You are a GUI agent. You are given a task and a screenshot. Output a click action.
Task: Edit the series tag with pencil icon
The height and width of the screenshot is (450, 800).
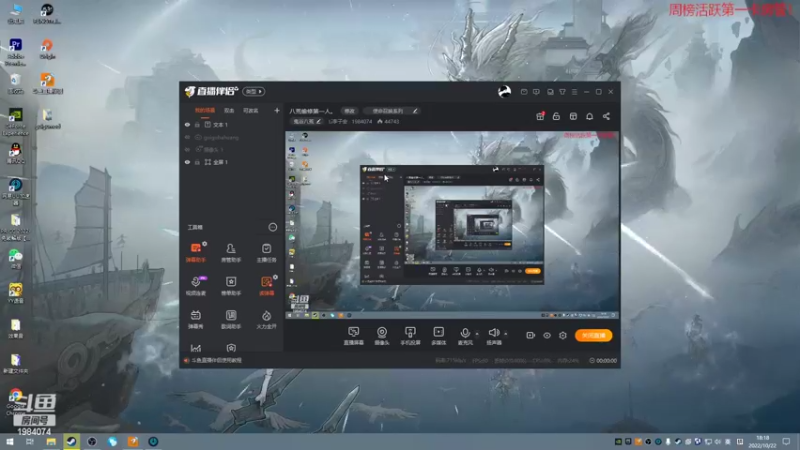click(x=415, y=111)
